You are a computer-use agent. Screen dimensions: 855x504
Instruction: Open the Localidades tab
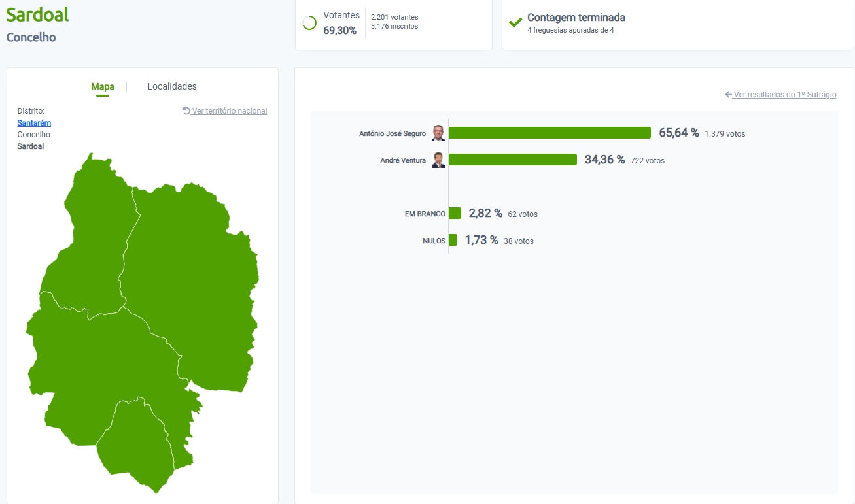coord(172,86)
